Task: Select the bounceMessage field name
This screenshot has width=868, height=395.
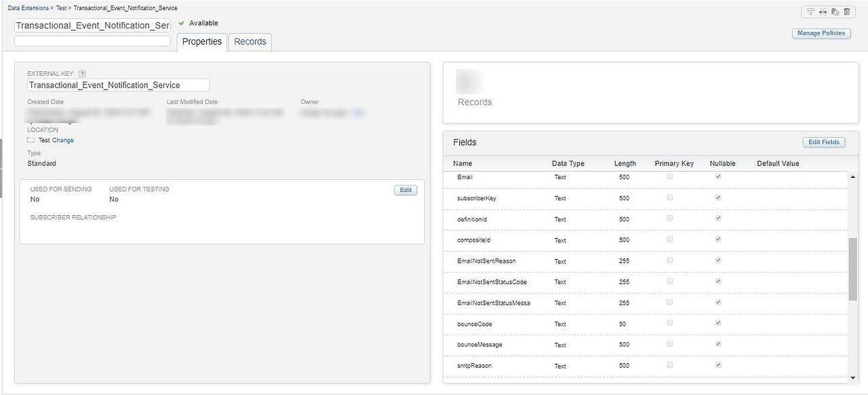Action: 480,345
